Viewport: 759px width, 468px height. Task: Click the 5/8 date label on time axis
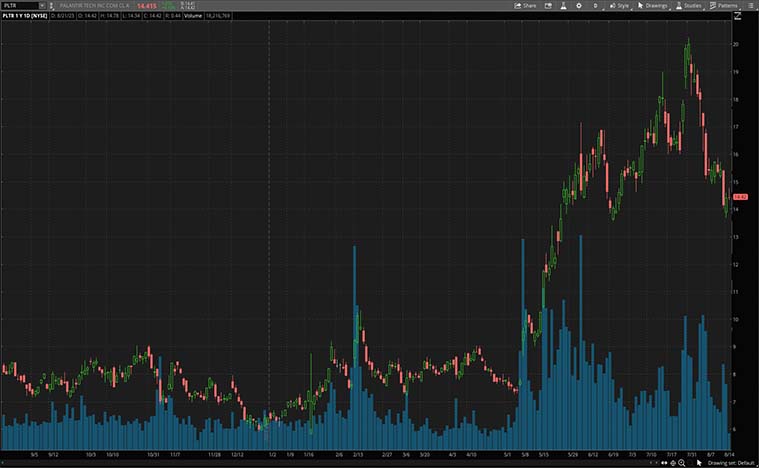pyautogui.click(x=525, y=454)
